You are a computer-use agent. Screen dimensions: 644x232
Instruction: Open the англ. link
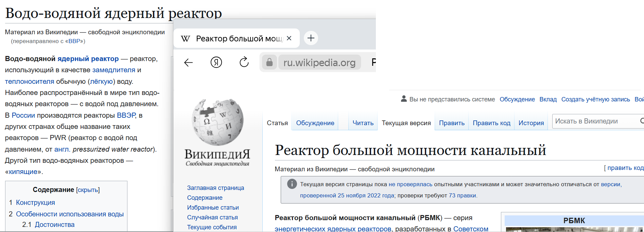[x=62, y=149]
